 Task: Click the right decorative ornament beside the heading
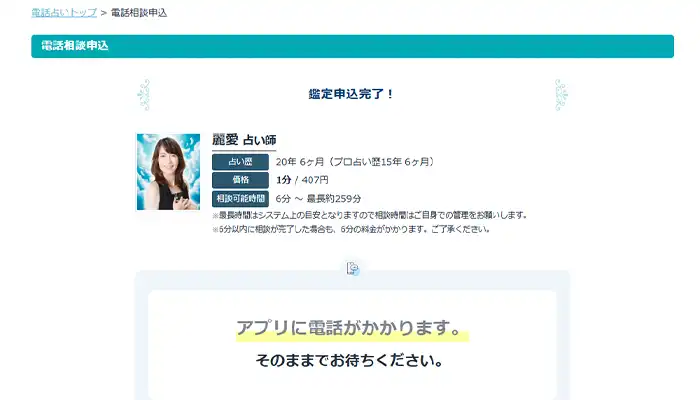coord(561,94)
